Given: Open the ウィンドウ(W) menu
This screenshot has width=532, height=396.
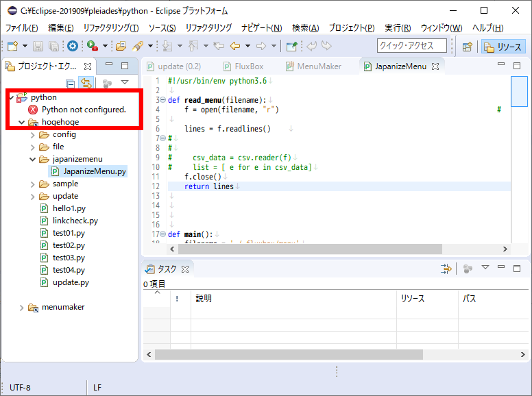Looking at the screenshot, I should (442, 28).
